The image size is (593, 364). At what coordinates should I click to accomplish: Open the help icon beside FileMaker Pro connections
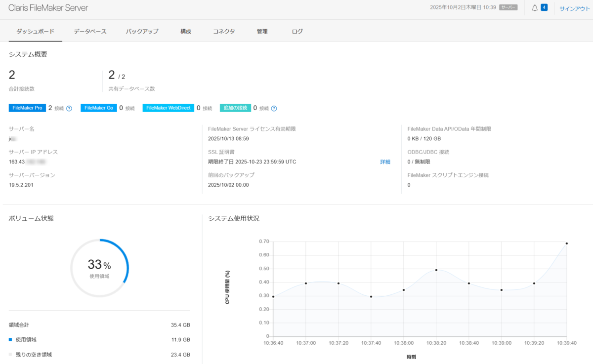[69, 108]
